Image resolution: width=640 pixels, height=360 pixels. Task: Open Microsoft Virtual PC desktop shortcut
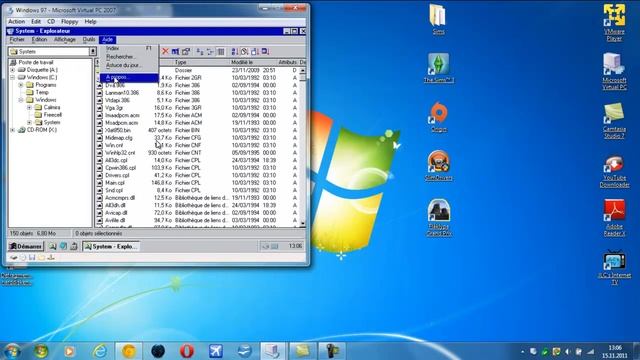pos(614,71)
